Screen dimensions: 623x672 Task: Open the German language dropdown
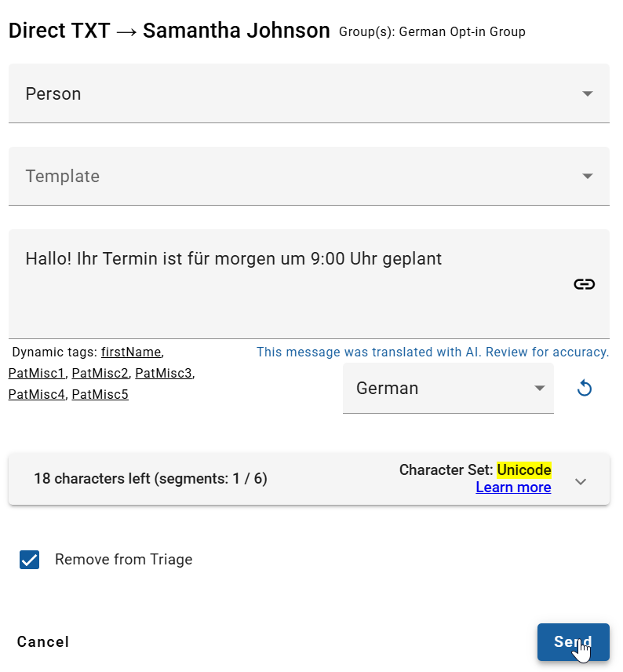[x=448, y=388]
